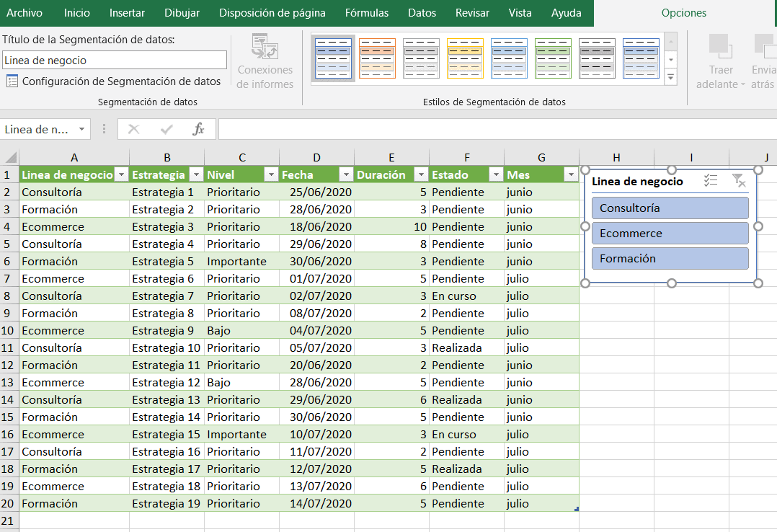Expand the slicer styles gallery

point(670,77)
